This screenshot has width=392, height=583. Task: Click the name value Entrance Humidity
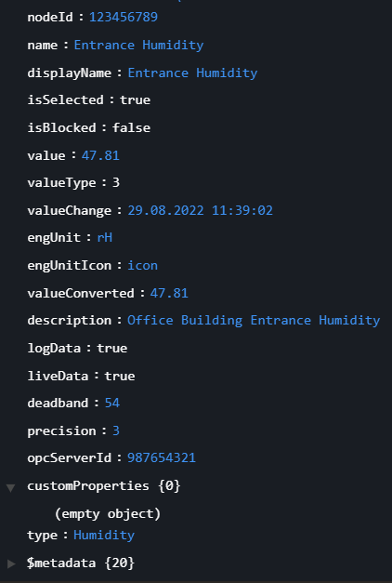point(138,45)
